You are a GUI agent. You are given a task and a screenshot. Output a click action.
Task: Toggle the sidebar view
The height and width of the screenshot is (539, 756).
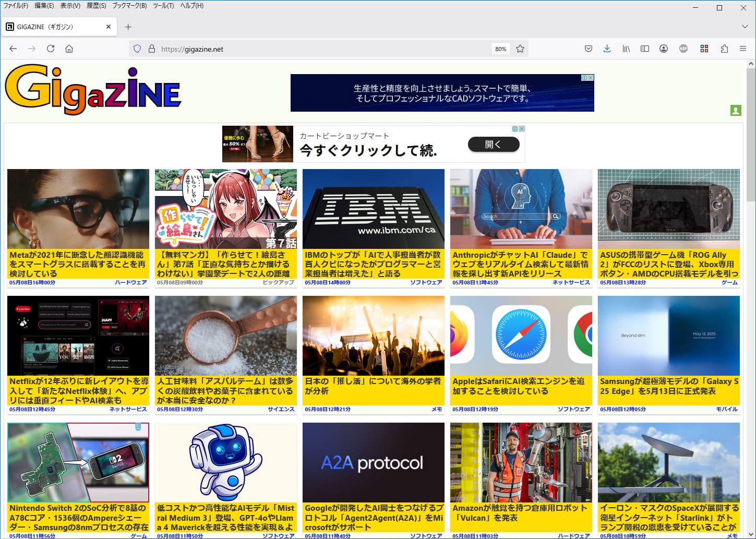pos(645,49)
